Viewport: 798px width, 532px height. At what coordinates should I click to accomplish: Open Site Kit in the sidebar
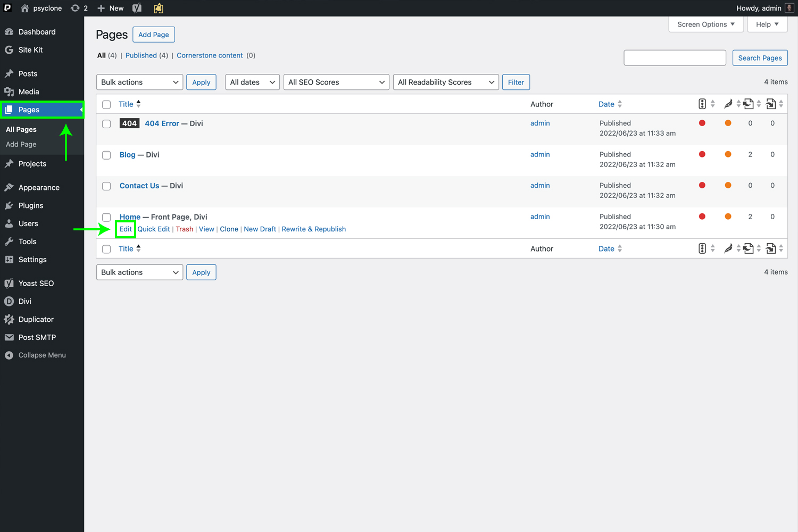(30, 50)
